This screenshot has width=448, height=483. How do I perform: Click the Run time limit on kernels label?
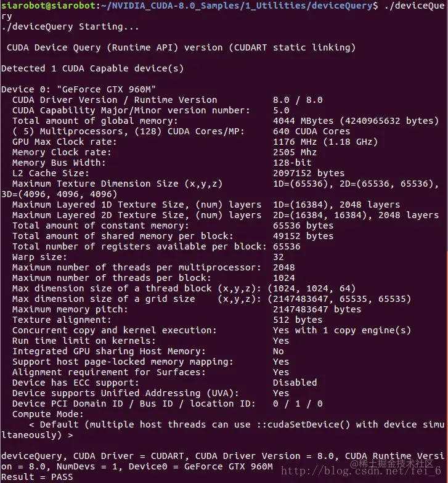click(84, 341)
